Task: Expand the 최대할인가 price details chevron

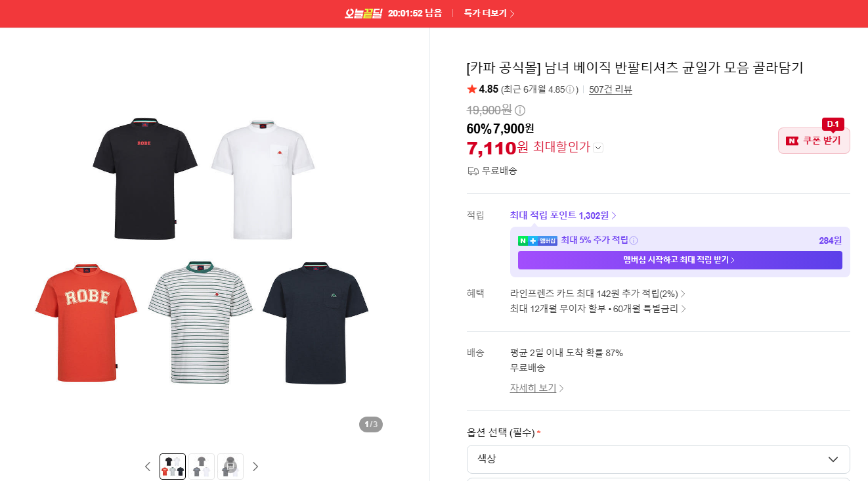Action: [598, 148]
